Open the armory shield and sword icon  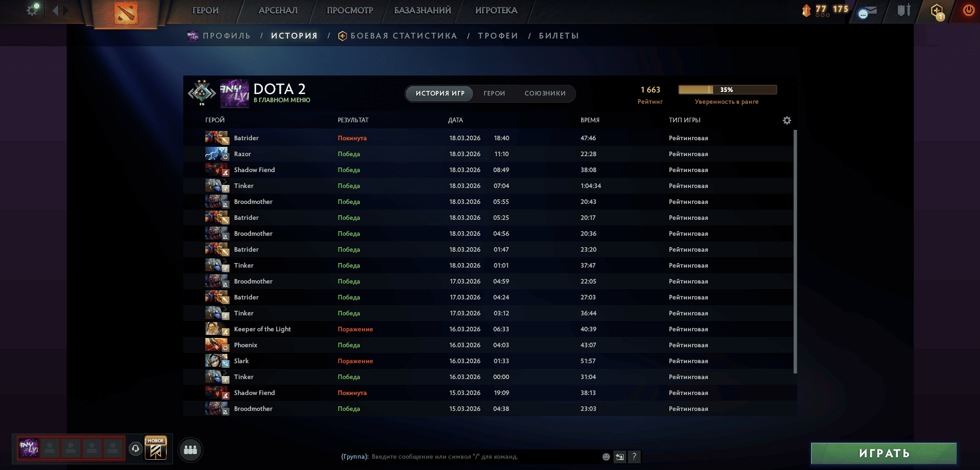tap(904, 9)
